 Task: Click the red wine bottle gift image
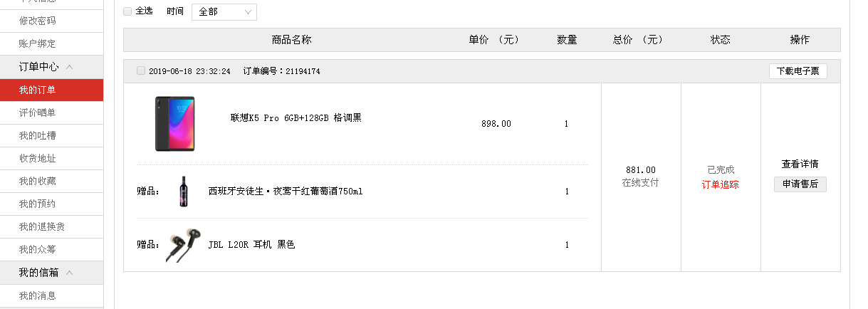tap(183, 191)
